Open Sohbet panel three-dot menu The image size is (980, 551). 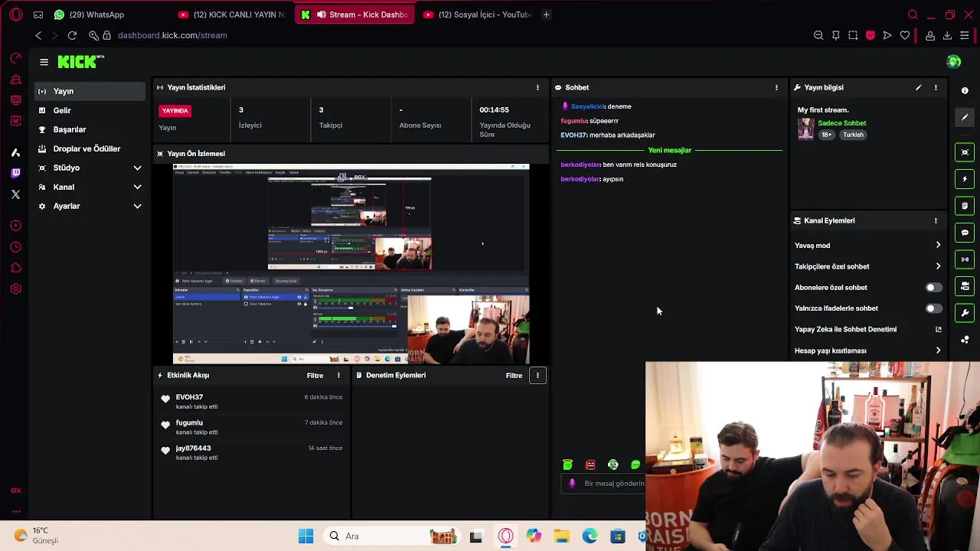(x=776, y=87)
